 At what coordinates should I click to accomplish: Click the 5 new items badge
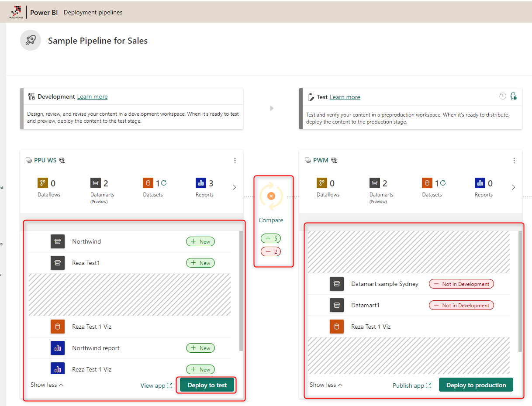[271, 239]
